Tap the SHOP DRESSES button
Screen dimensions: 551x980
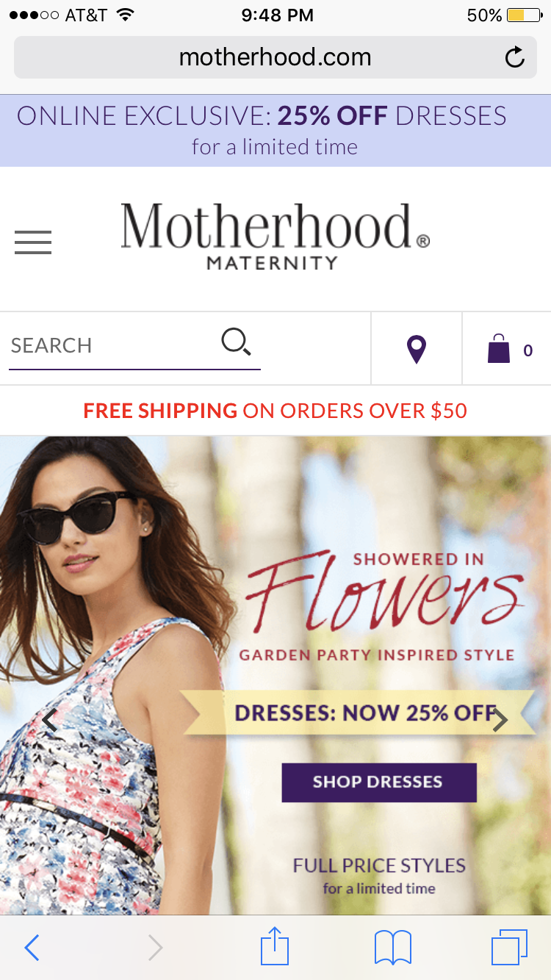tap(379, 782)
